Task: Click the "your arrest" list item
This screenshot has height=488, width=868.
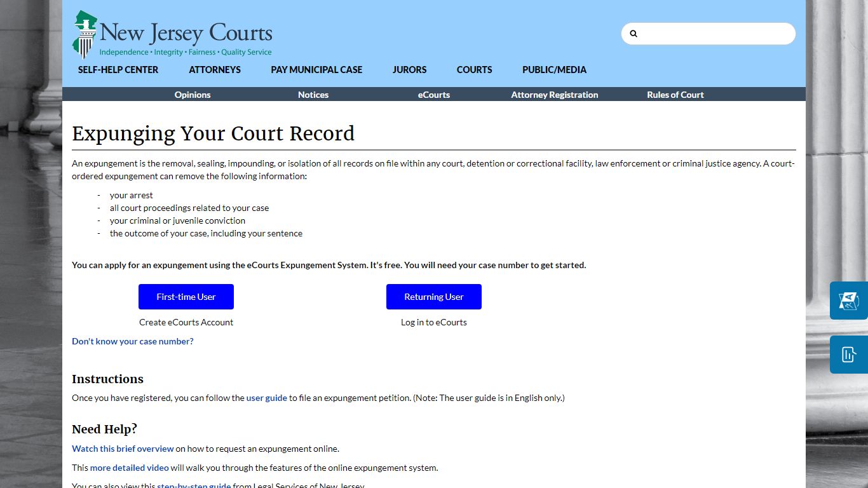Action: tap(132, 195)
